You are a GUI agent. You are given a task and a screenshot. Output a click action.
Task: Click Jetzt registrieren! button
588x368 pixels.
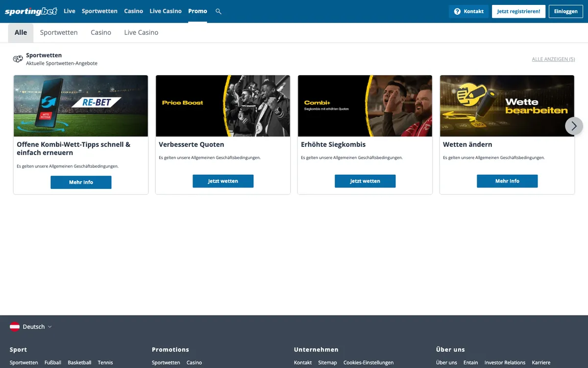[x=518, y=11]
